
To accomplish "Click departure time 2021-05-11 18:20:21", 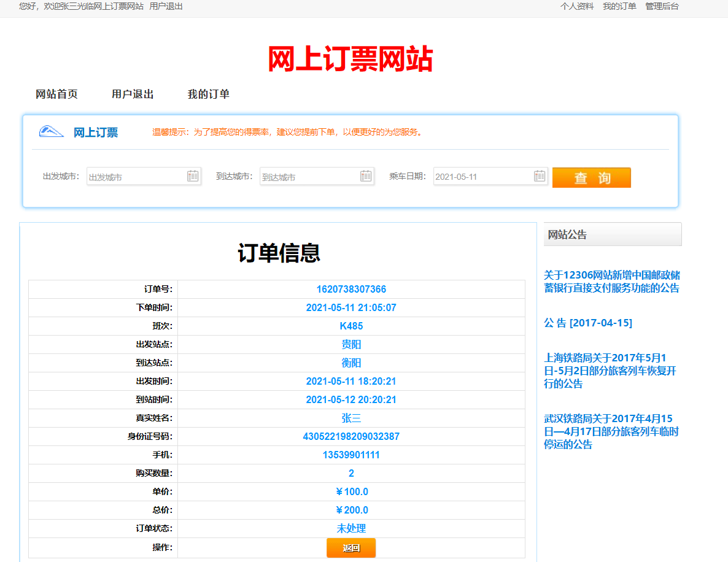I will (x=351, y=382).
